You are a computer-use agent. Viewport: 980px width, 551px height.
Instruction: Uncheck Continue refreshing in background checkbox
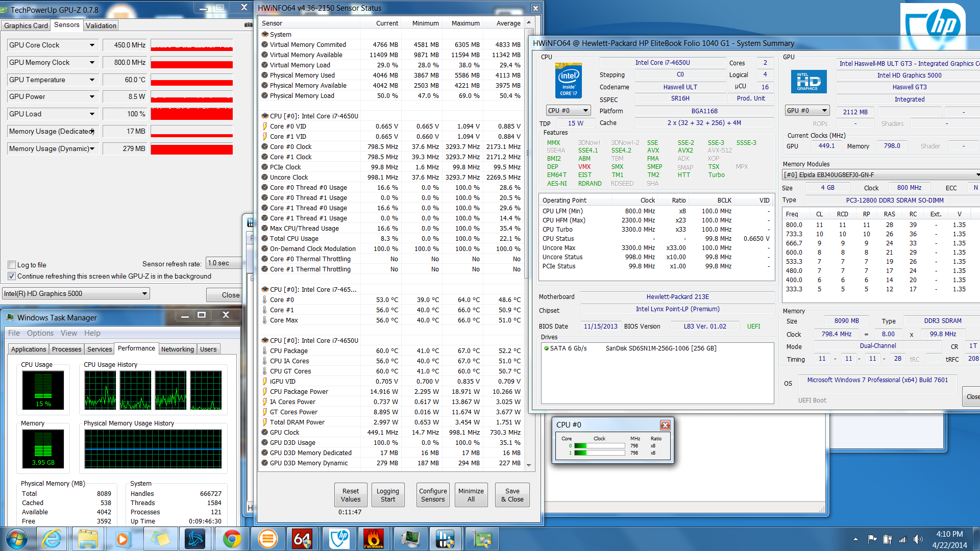[x=12, y=276]
